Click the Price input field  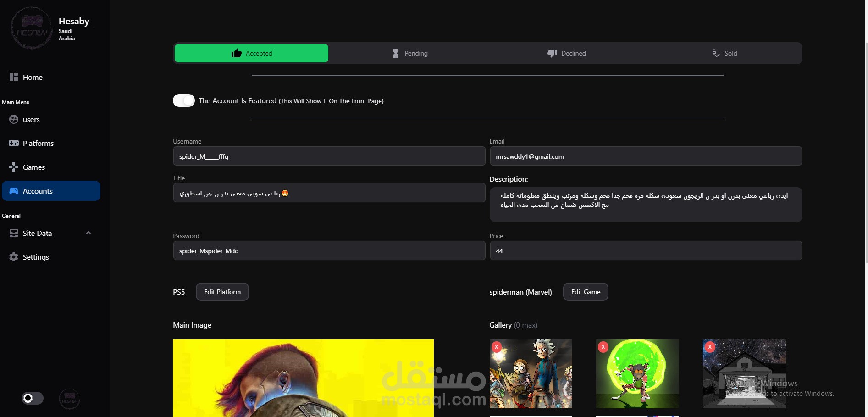click(646, 250)
